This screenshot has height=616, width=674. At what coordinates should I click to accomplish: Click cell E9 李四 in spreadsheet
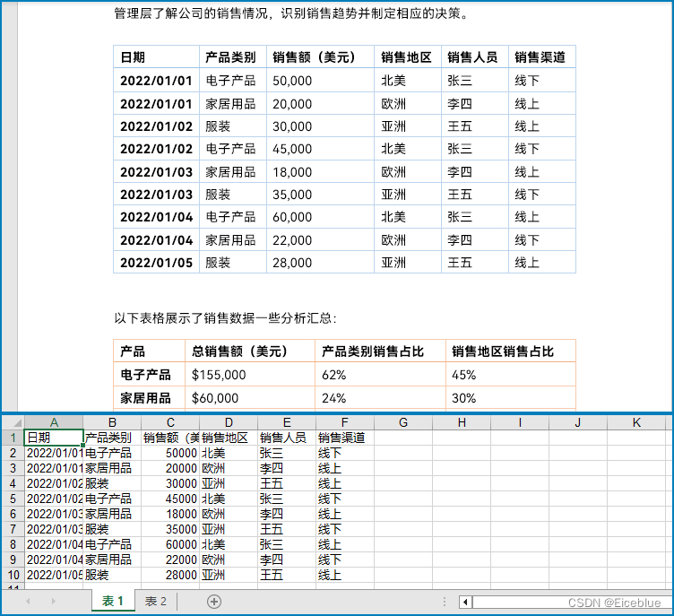[x=287, y=560]
